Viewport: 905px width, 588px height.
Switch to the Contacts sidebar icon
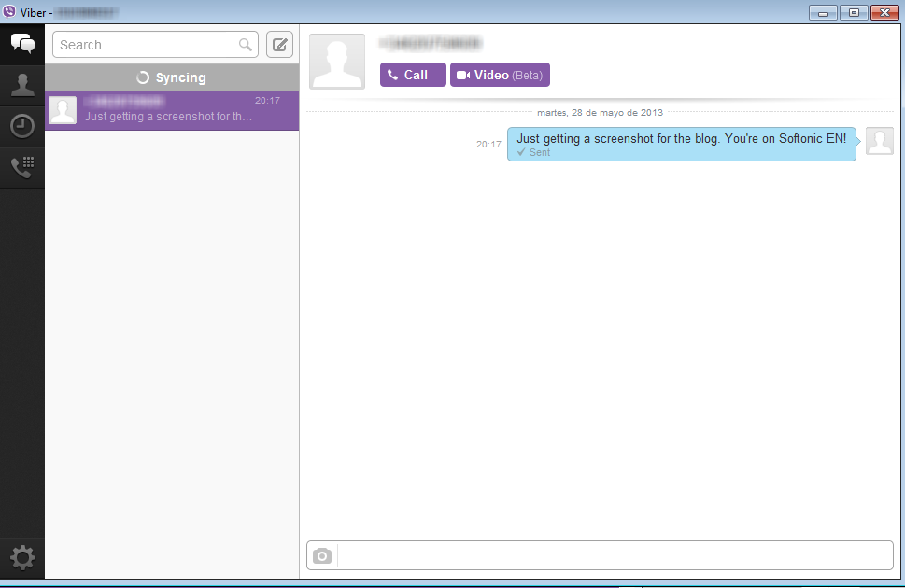22,85
